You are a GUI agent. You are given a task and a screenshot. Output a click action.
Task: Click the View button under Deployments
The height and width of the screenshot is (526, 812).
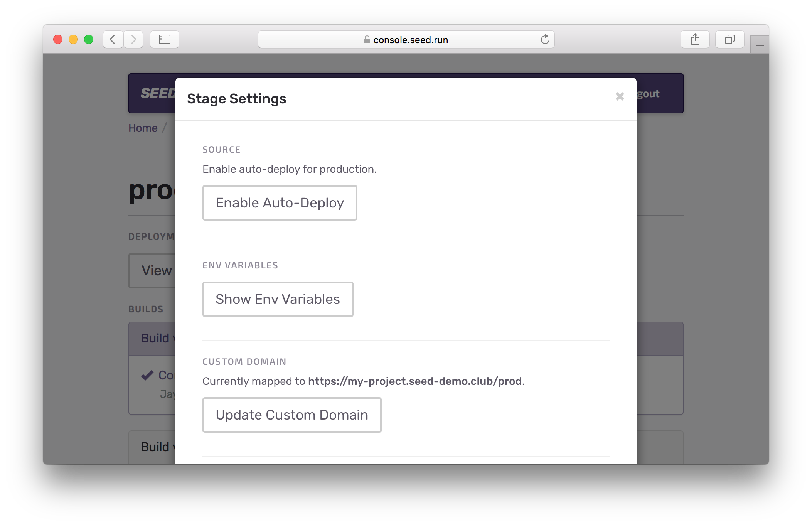tap(156, 270)
